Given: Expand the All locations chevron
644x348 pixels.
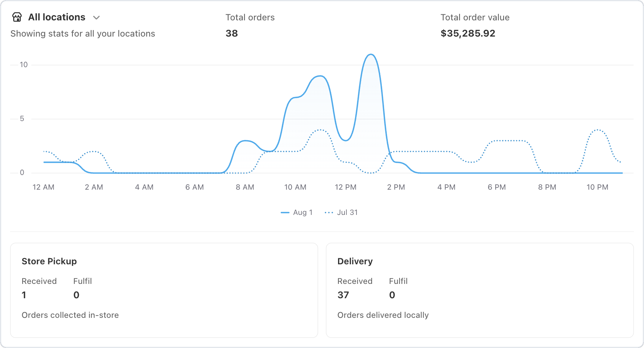Looking at the screenshot, I should point(97,18).
